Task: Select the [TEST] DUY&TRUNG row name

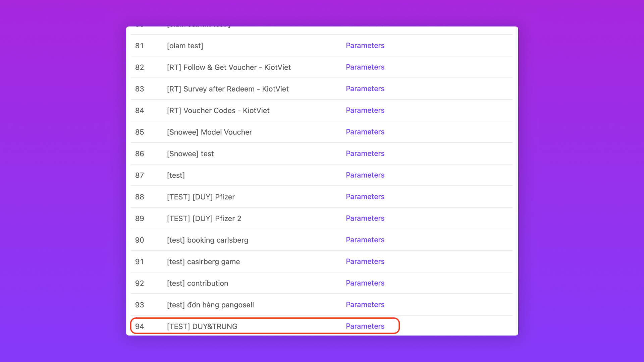Action: pos(202,326)
